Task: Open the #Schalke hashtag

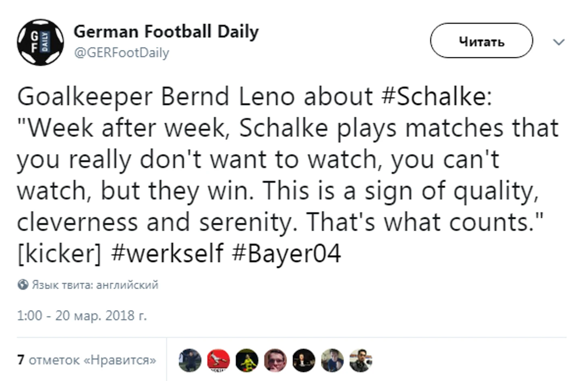Action: 436,97
